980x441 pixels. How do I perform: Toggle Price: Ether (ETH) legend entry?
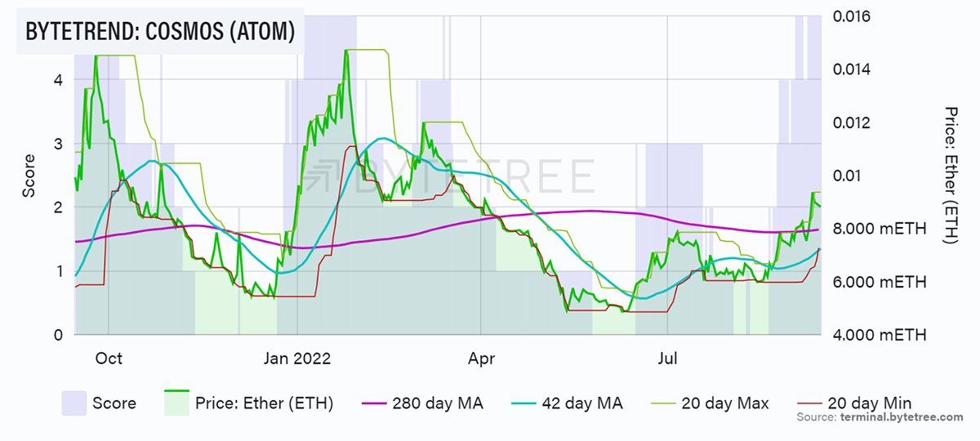[248, 403]
